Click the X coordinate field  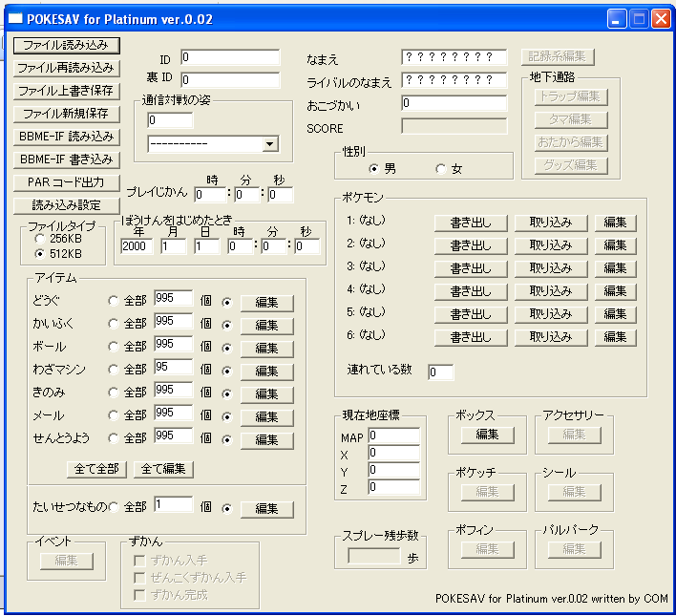[394, 453]
